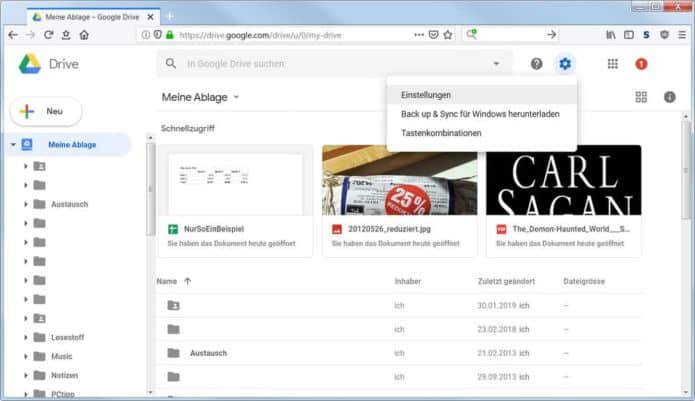
Task: Open the Google apps grid icon
Action: (x=612, y=64)
